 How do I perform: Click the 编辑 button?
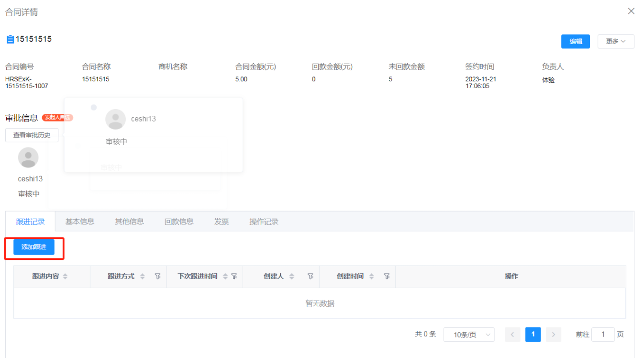tap(575, 42)
